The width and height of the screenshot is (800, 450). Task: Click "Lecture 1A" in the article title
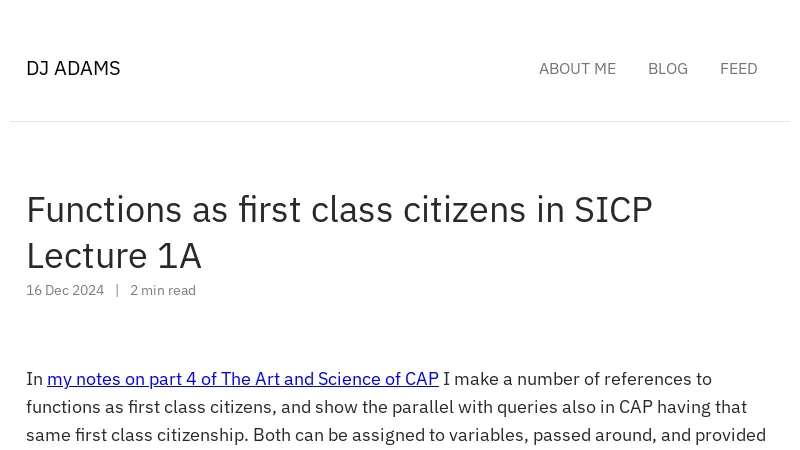point(114,256)
